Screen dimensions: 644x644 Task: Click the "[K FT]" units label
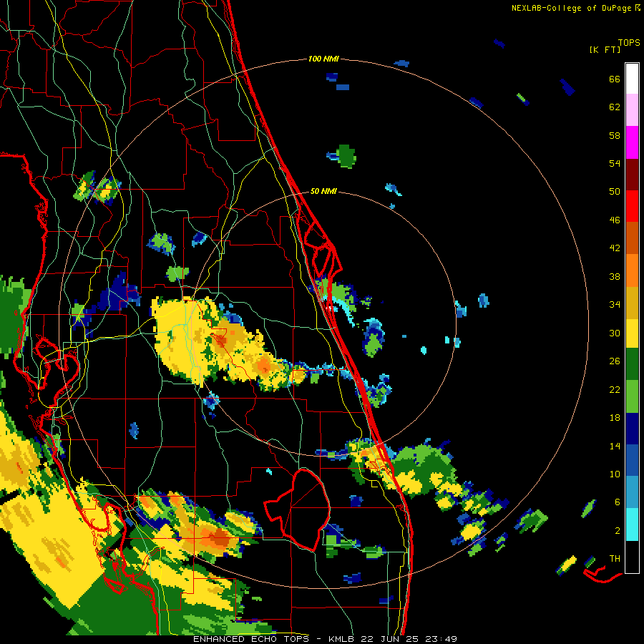(605, 49)
